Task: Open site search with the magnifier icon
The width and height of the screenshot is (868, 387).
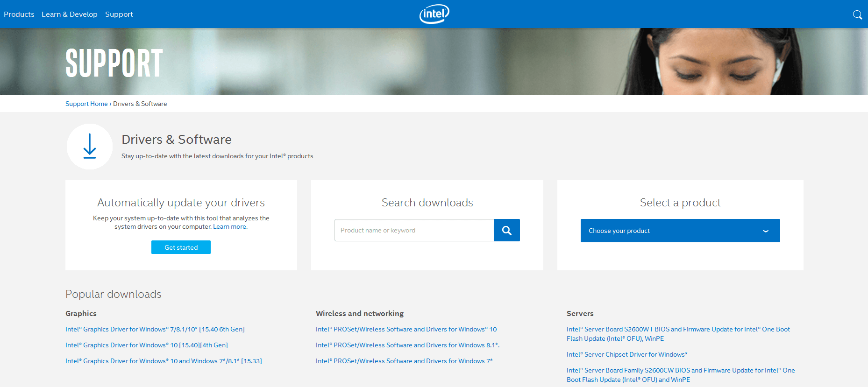Action: (x=857, y=14)
